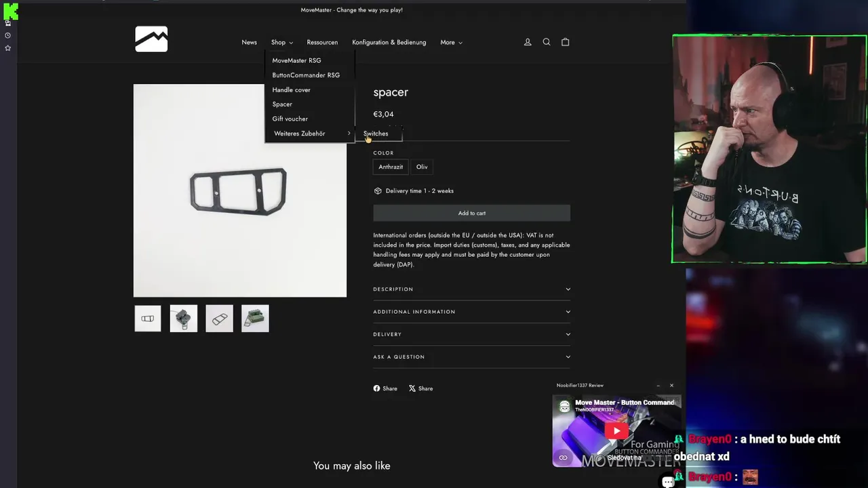Click delivery time box icon
Image resolution: width=868 pixels, height=488 pixels.
[x=378, y=191]
